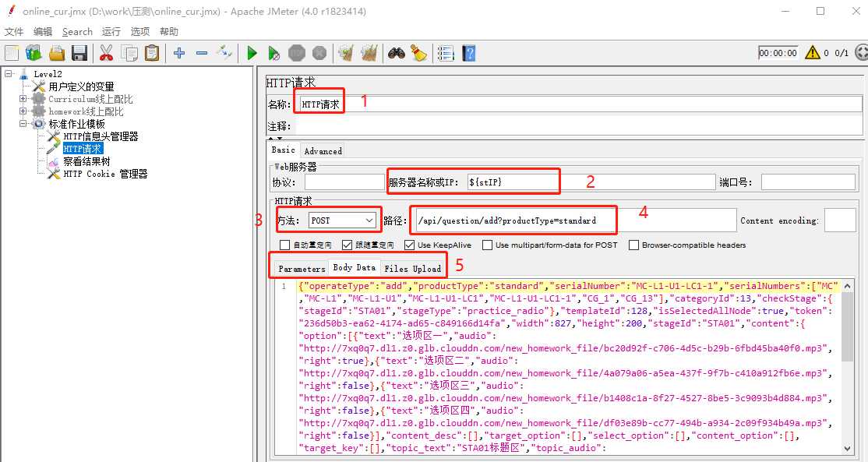868x462 pixels.
Task: Collapse all nodes with the minus icon
Action: point(202,53)
